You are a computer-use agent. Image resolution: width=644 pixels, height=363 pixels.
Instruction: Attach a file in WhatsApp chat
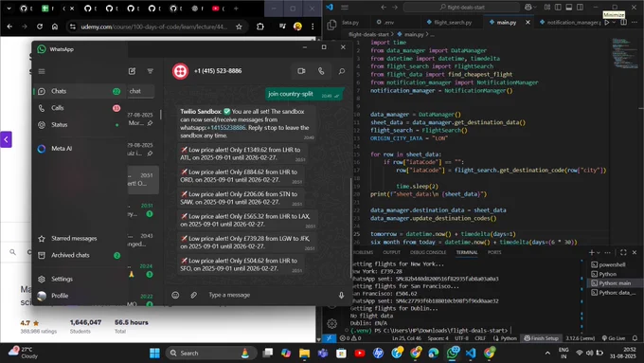(x=194, y=295)
